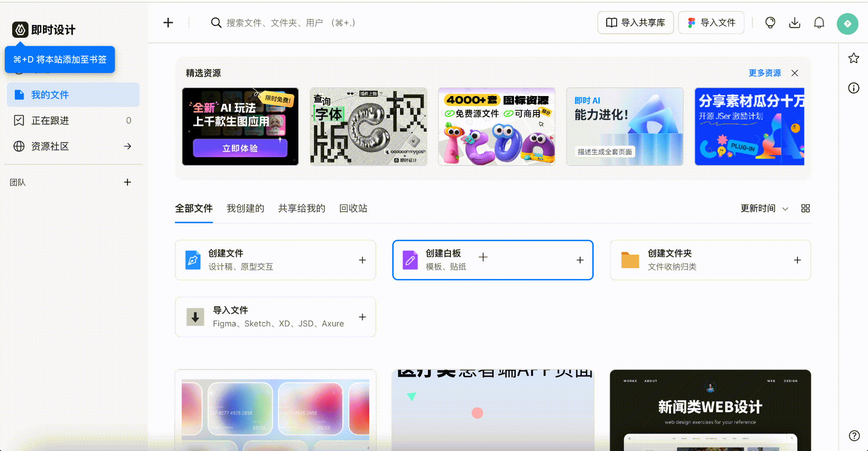Expand 资源社区 via its arrow
This screenshot has width=868, height=451.
coord(127,146)
